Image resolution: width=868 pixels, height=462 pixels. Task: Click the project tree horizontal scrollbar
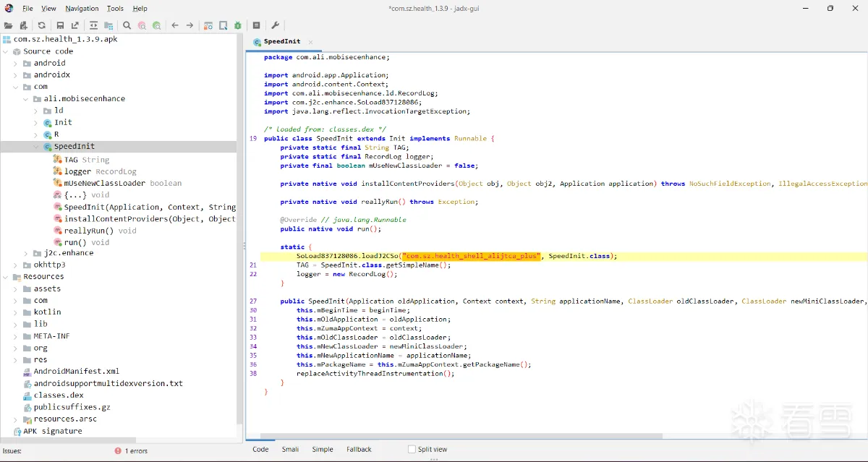(x=68, y=440)
